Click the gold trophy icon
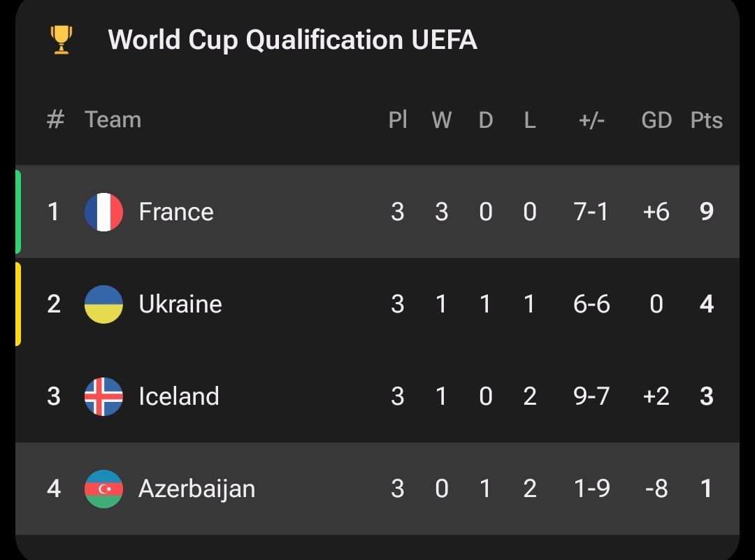755x560 pixels. click(62, 40)
